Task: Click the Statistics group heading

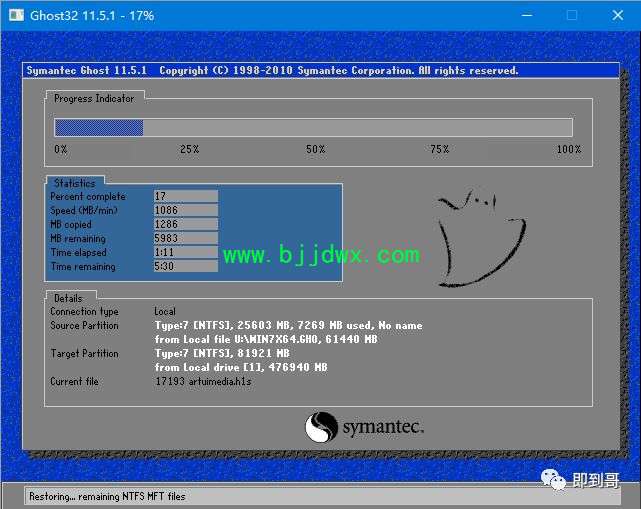Action: (x=74, y=183)
